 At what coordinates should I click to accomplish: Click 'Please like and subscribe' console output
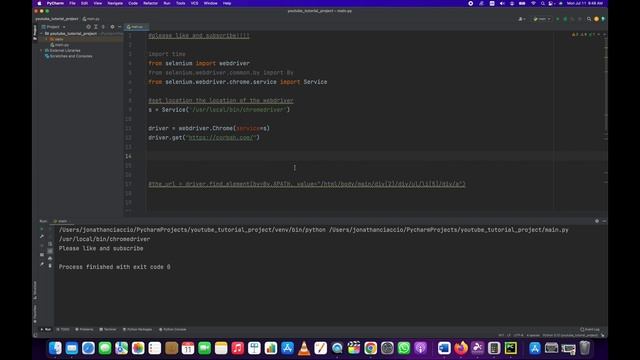pos(101,249)
